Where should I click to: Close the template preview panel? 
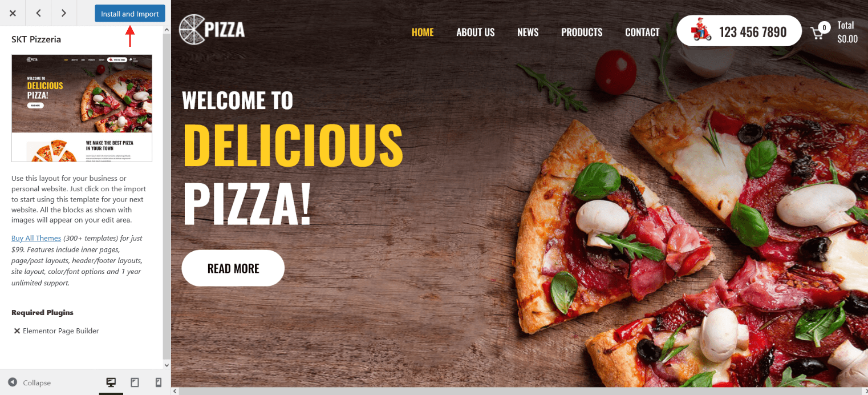coord(13,13)
